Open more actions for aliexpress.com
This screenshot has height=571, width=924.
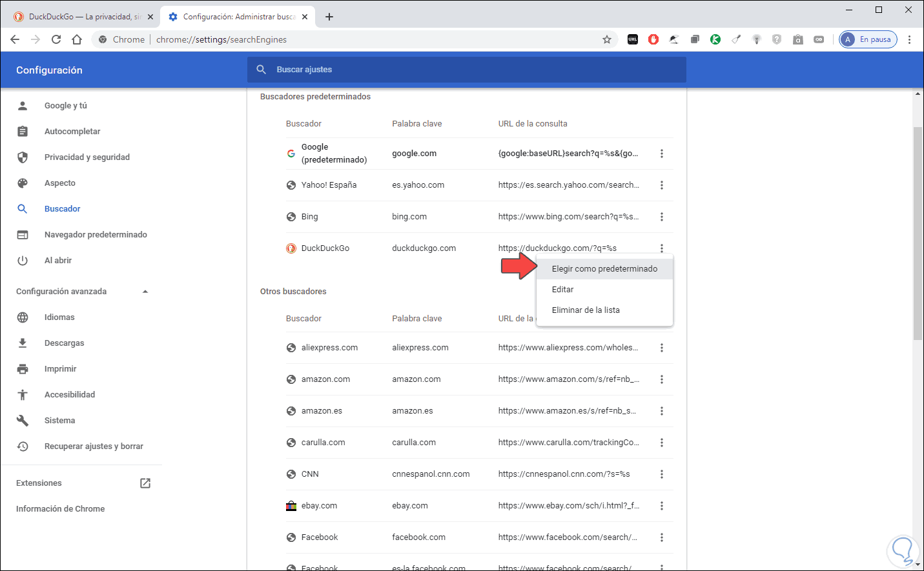[662, 348]
